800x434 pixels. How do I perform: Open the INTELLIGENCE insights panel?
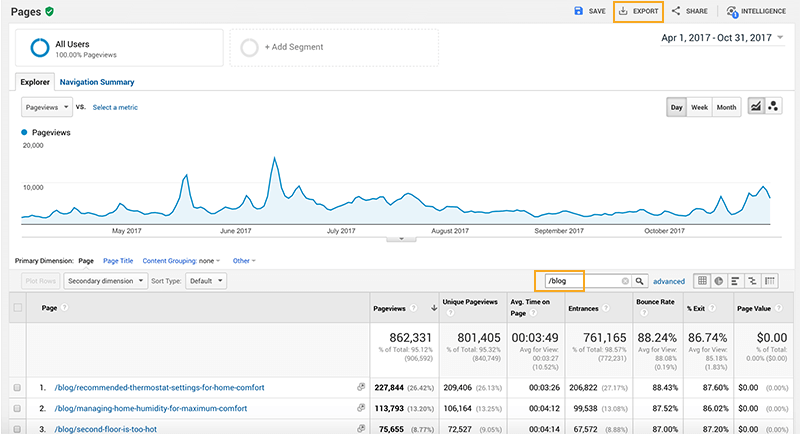click(756, 11)
